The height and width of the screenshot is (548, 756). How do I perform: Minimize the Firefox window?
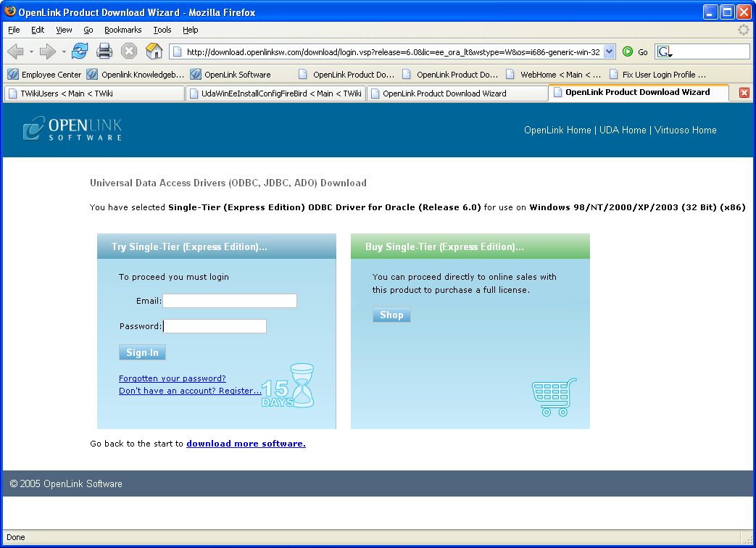(x=710, y=12)
